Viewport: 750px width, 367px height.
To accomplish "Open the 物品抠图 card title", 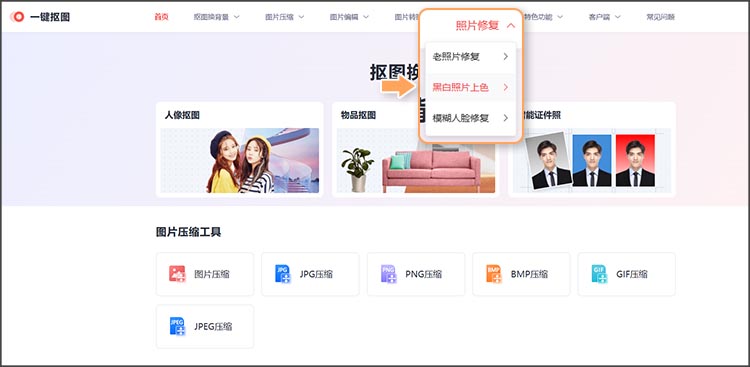I will pyautogui.click(x=358, y=115).
